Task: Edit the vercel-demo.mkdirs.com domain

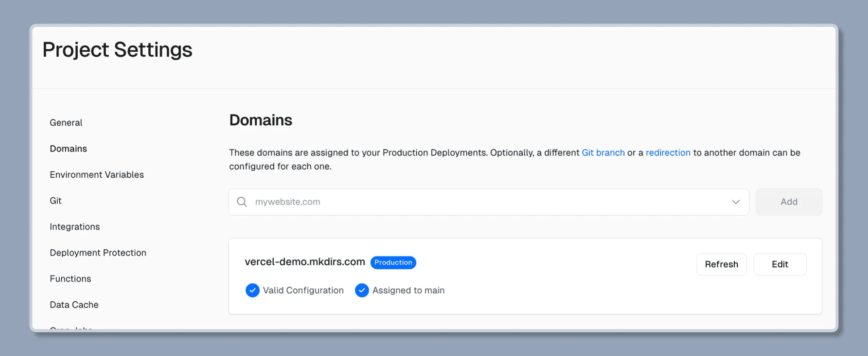Action: click(x=780, y=264)
